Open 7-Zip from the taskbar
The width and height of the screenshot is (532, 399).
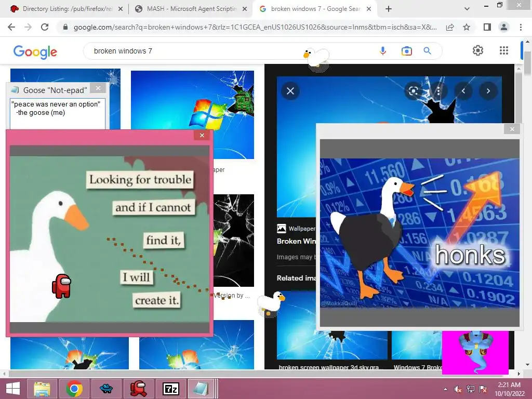pos(170,389)
